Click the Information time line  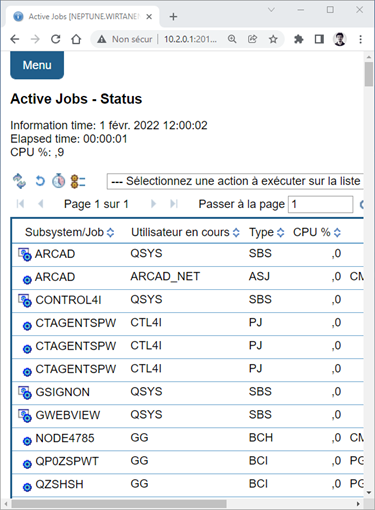[x=109, y=125]
